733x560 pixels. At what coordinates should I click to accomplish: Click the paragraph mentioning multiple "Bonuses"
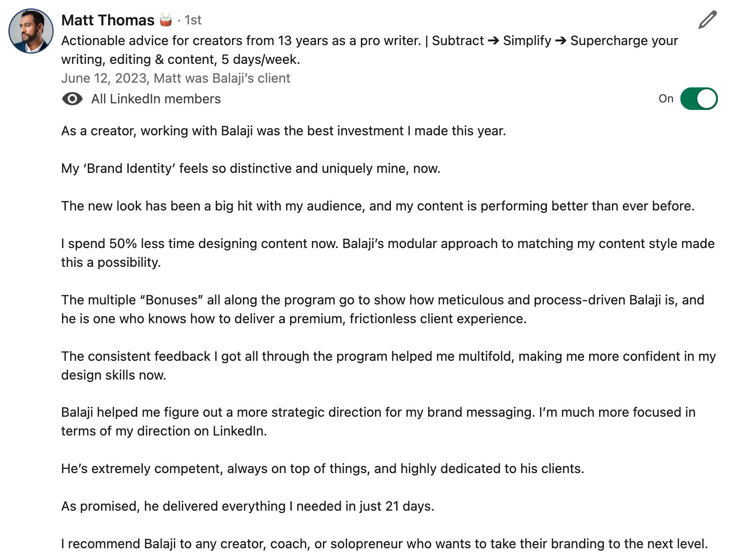tap(382, 309)
